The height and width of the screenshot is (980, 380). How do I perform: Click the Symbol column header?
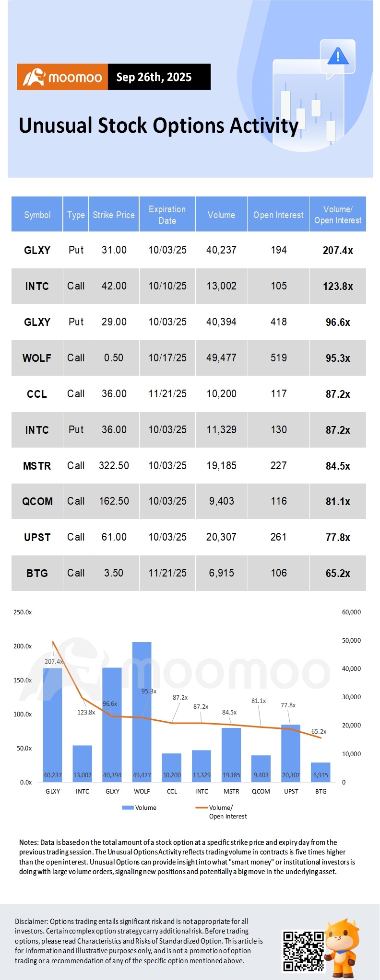coord(37,215)
